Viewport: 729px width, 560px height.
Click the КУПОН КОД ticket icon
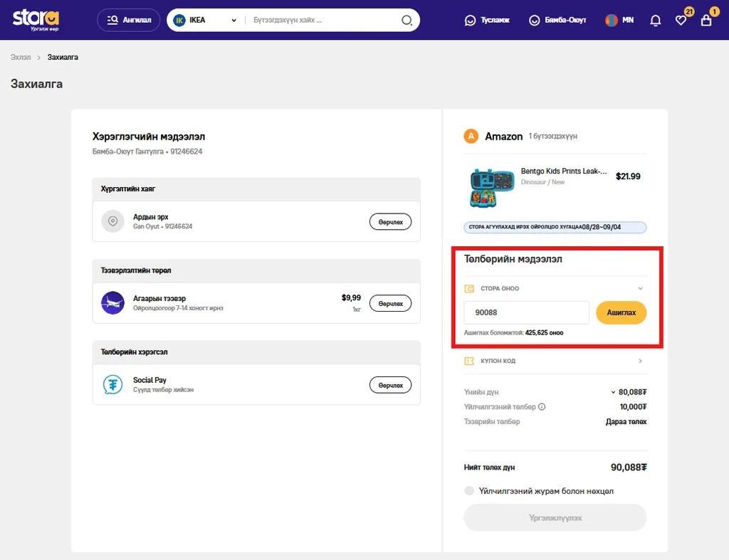point(469,361)
